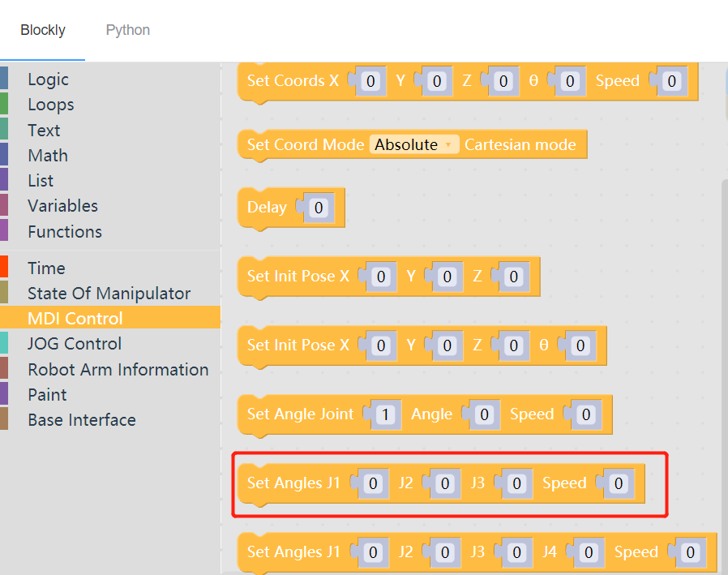This screenshot has width=728, height=575.
Task: Click the Joint field in Set Angle Joint block
Action: tap(386, 414)
